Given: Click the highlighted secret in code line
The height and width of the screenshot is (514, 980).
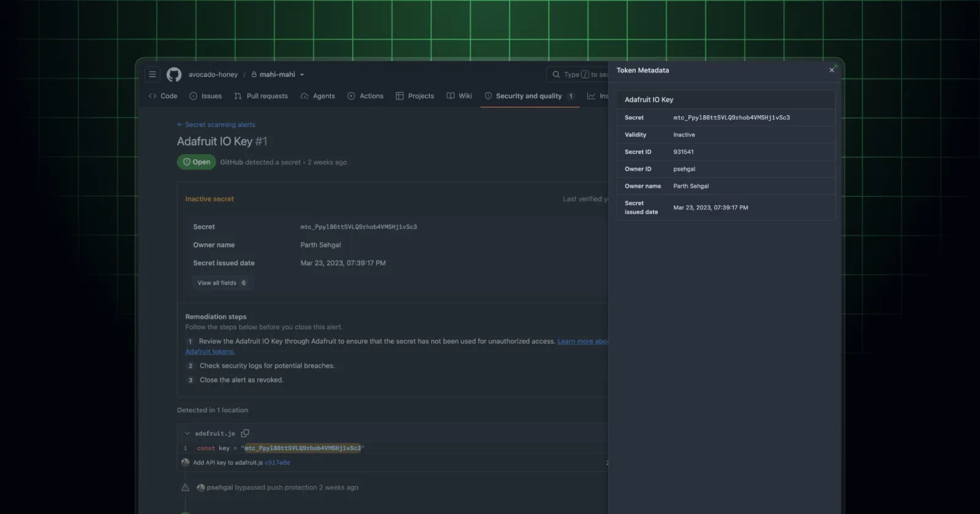Looking at the screenshot, I should click(303, 448).
